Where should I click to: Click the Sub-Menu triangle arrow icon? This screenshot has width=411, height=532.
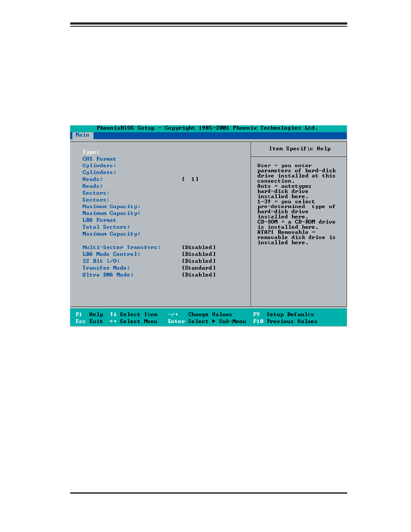point(214,321)
